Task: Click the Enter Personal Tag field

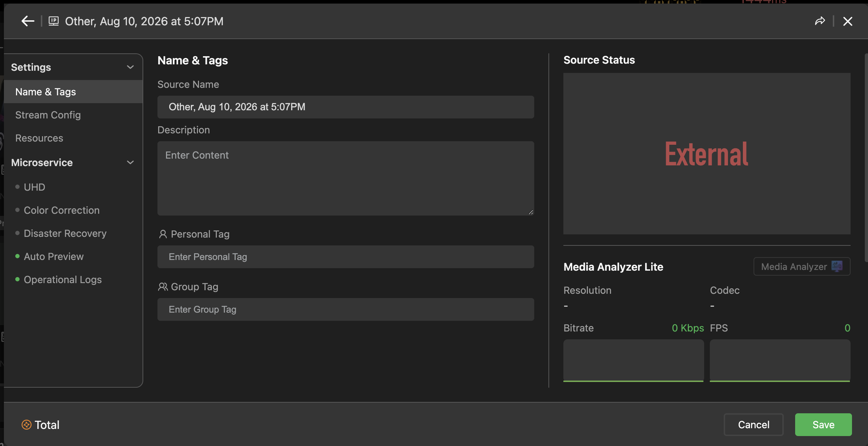Action: click(x=345, y=257)
